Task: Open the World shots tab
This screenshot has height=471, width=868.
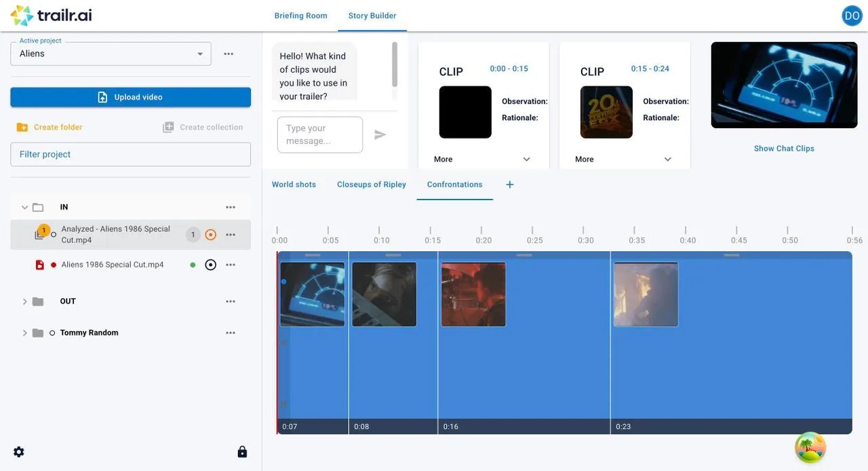Action: point(294,185)
